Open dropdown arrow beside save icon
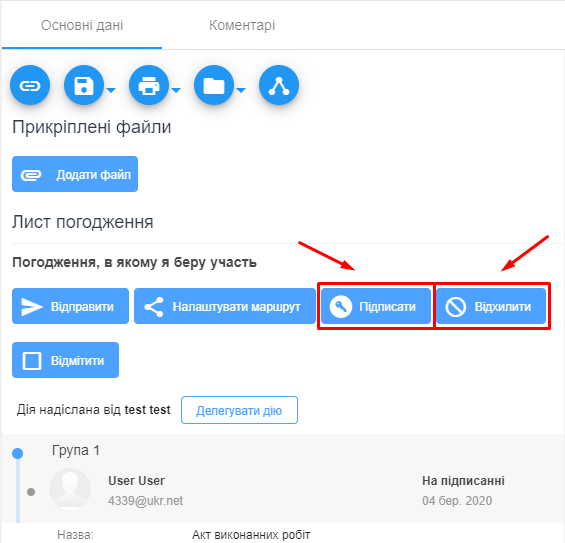 coord(111,90)
